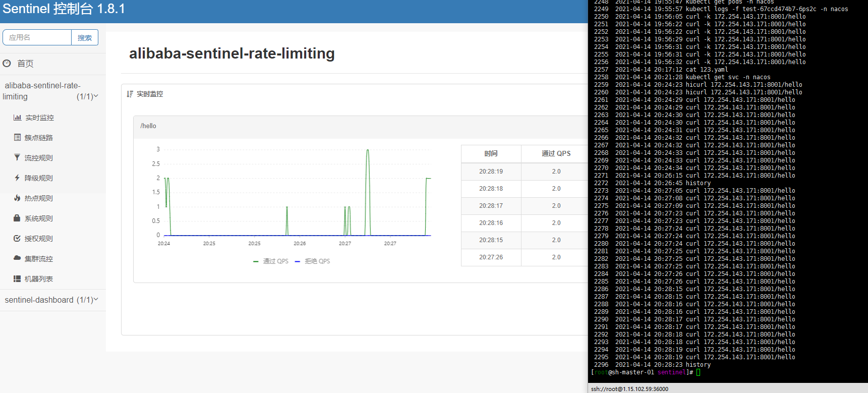Click the filter funnel icon for 流控规则
This screenshot has width=868, height=393.
point(17,157)
